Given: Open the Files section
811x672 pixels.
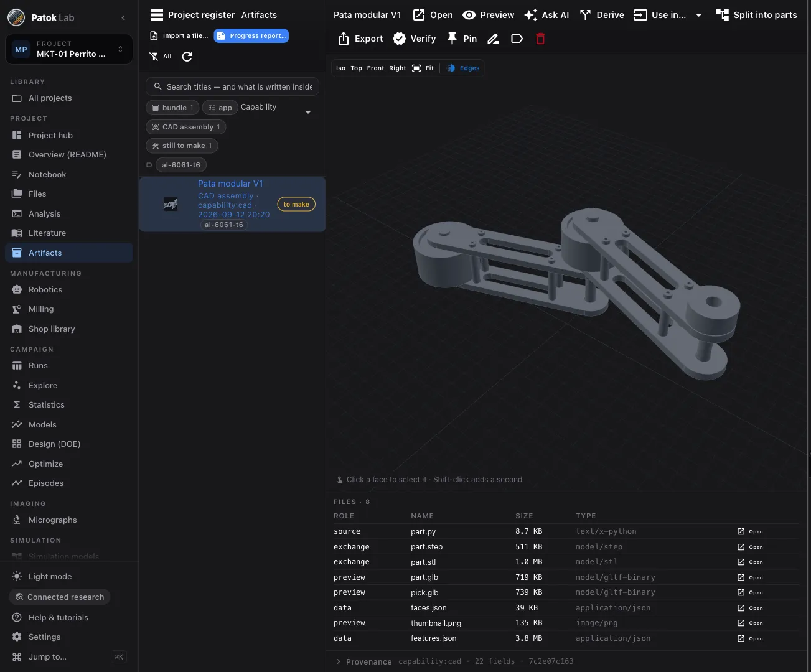Looking at the screenshot, I should click(x=69, y=194).
